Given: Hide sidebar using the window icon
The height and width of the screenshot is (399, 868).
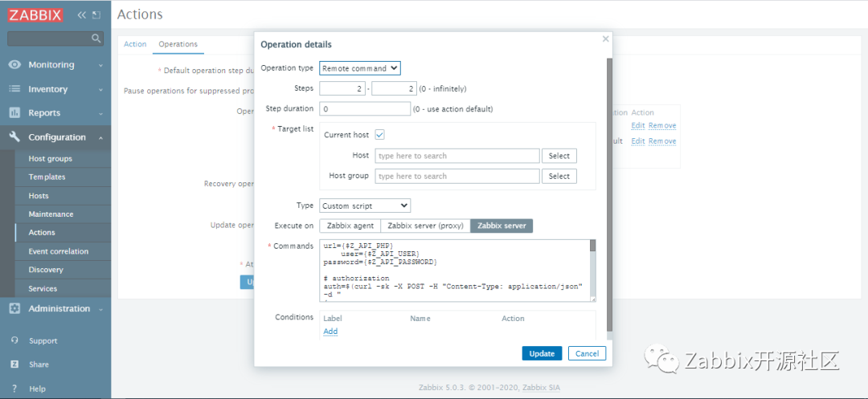Looking at the screenshot, I should (x=96, y=15).
